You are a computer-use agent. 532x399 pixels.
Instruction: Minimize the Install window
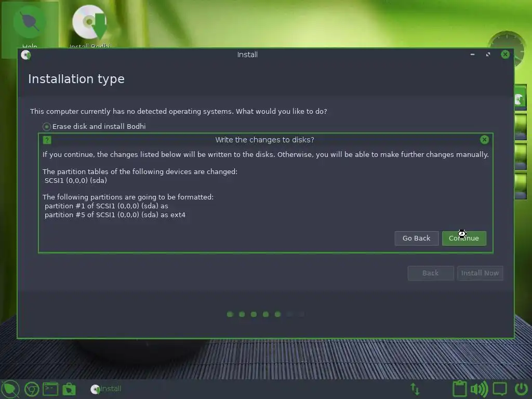[x=472, y=55]
